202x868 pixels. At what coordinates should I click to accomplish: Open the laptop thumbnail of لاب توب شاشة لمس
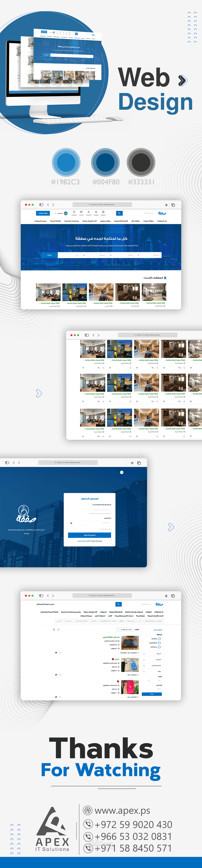coord(130,643)
